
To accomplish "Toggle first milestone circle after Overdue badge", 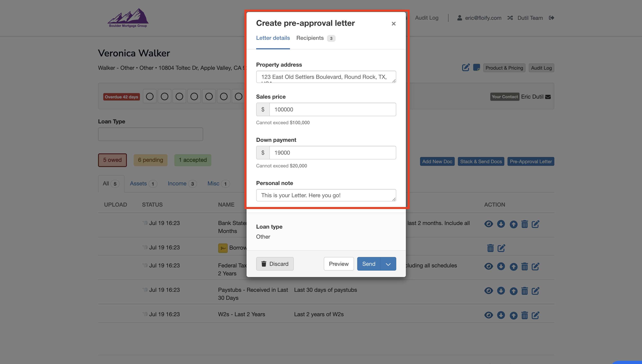I will 149,96.
